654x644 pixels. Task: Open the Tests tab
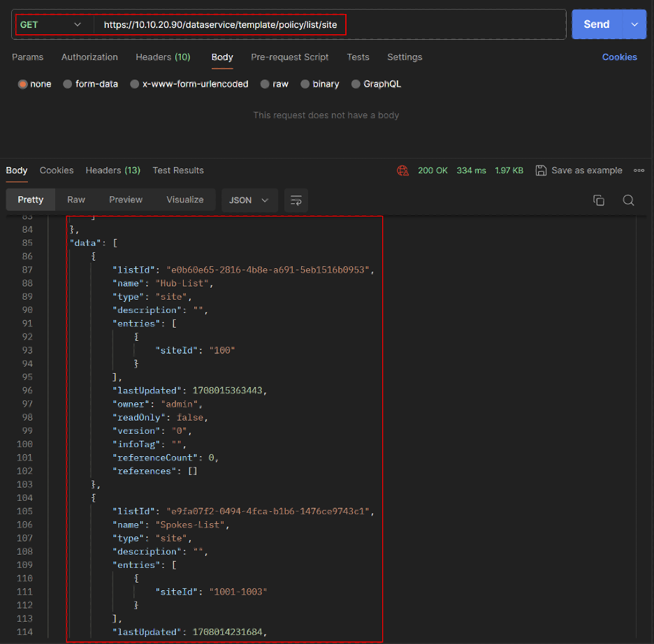click(358, 57)
